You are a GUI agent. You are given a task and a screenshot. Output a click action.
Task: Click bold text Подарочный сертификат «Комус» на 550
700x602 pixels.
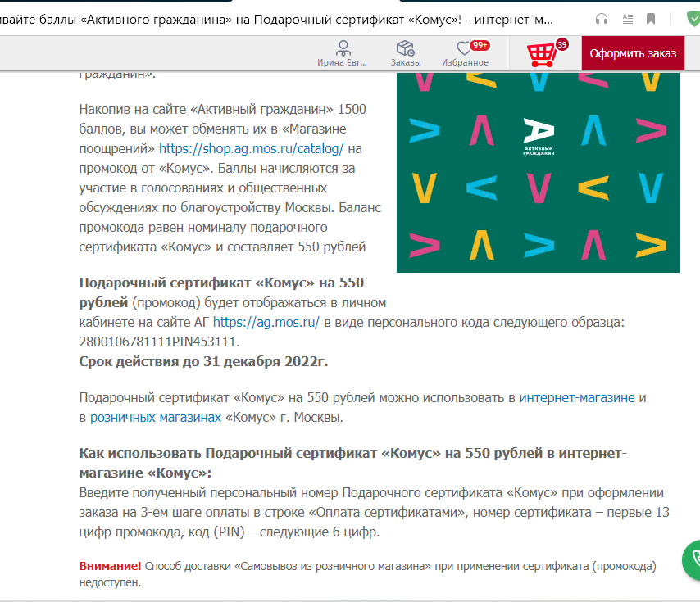click(221, 283)
